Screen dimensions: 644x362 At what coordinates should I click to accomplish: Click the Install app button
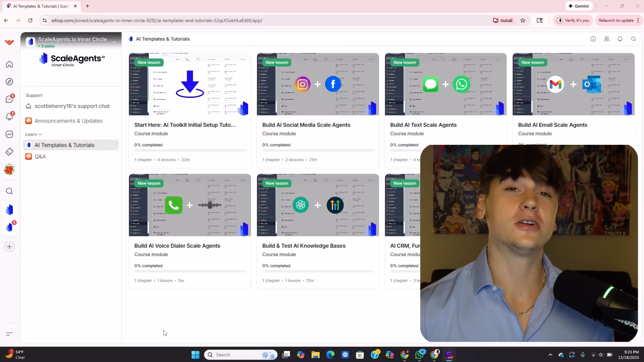pos(502,20)
